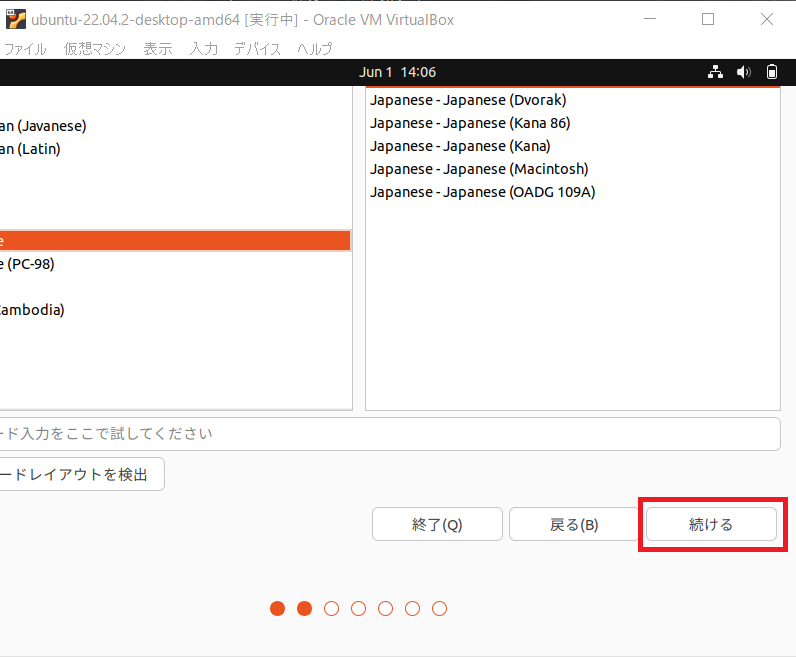This screenshot has width=796, height=657.
Task: Select Japanese - Japanese (Kana) layout
Action: [573, 146]
